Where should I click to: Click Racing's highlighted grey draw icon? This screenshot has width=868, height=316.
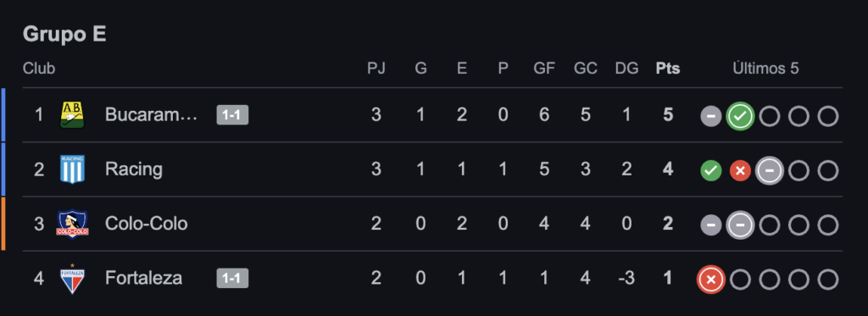point(770,171)
